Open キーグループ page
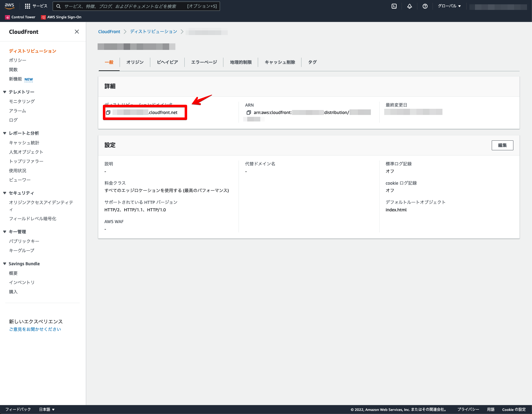Image resolution: width=532 pixels, height=414 pixels. [22, 250]
